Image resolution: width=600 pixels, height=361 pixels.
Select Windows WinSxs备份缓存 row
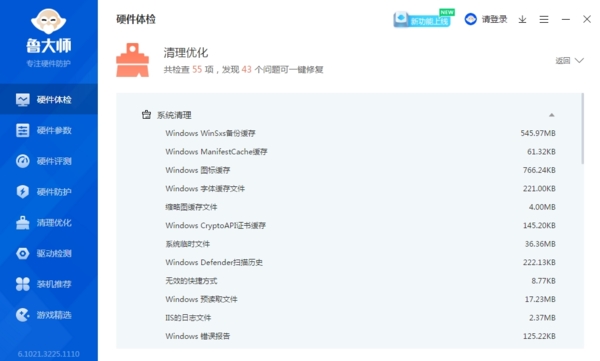(x=360, y=133)
